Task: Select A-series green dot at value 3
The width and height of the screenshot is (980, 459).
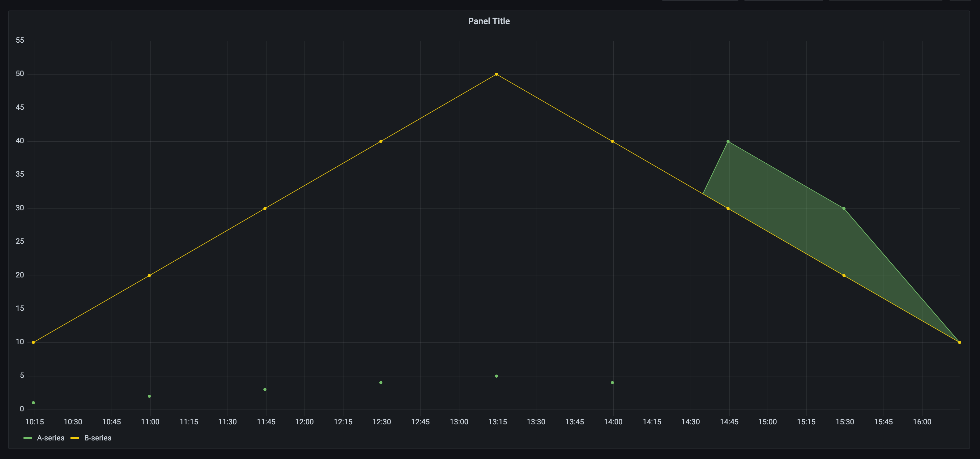Action: (265, 389)
